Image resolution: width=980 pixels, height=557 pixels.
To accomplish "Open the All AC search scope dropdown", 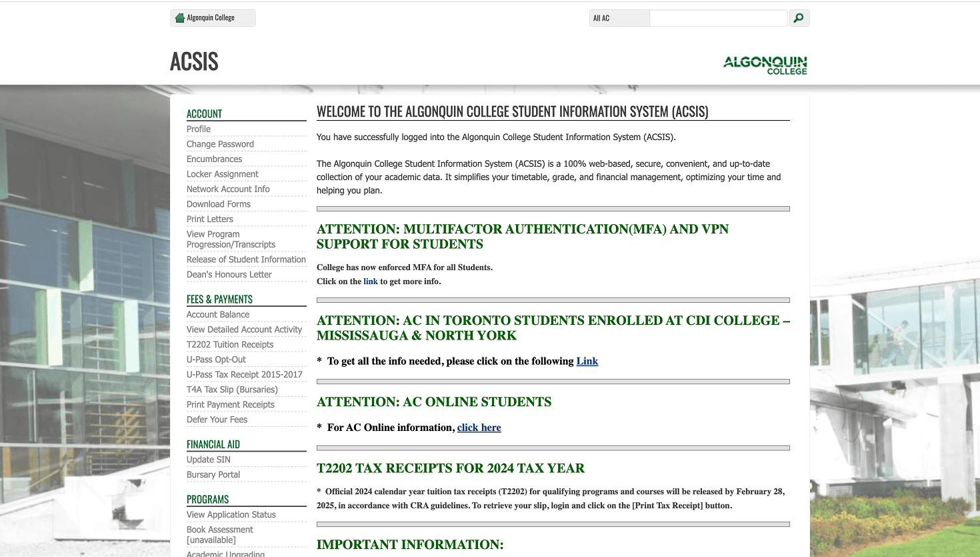I will tap(619, 18).
